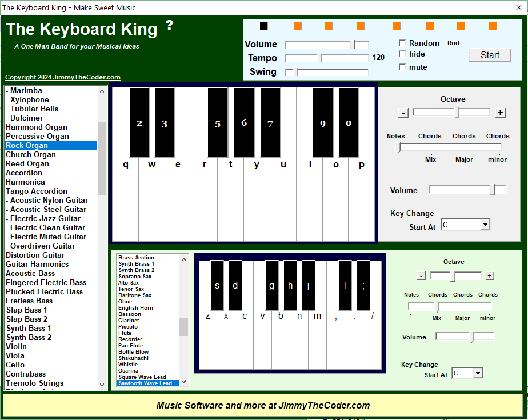Screen dimensions: 528x420
Task: Open upper Key Change Start At dropdown
Action: [485, 225]
